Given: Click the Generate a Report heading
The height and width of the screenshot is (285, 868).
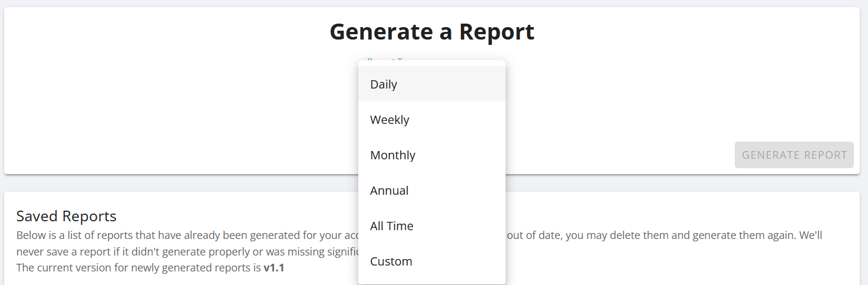Looking at the screenshot, I should click(x=432, y=32).
